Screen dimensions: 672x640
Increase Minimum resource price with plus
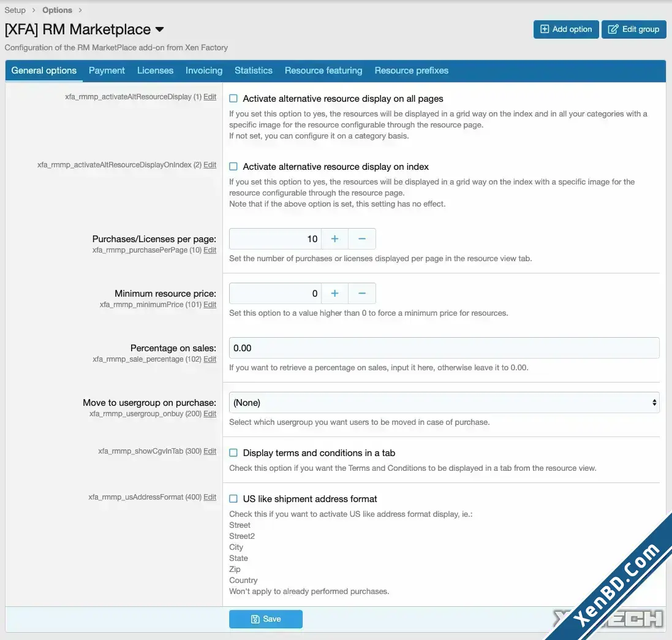[334, 294]
